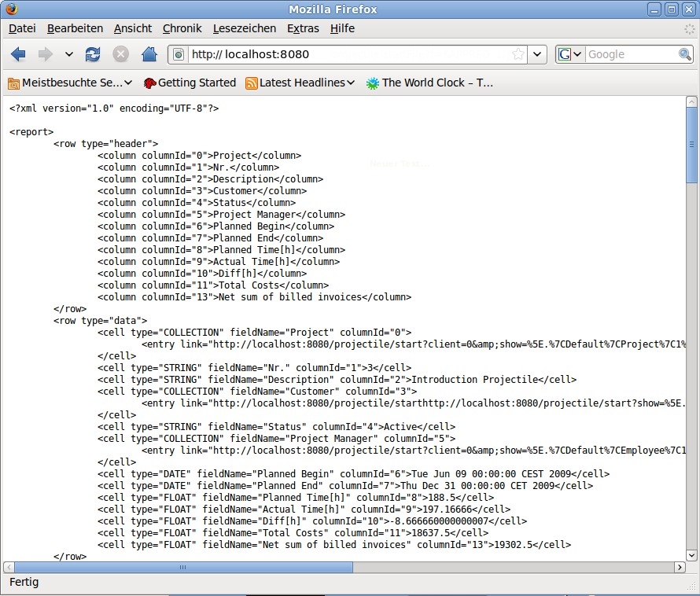The width and height of the screenshot is (700, 596).
Task: Open the Datei menu
Action: [22, 28]
